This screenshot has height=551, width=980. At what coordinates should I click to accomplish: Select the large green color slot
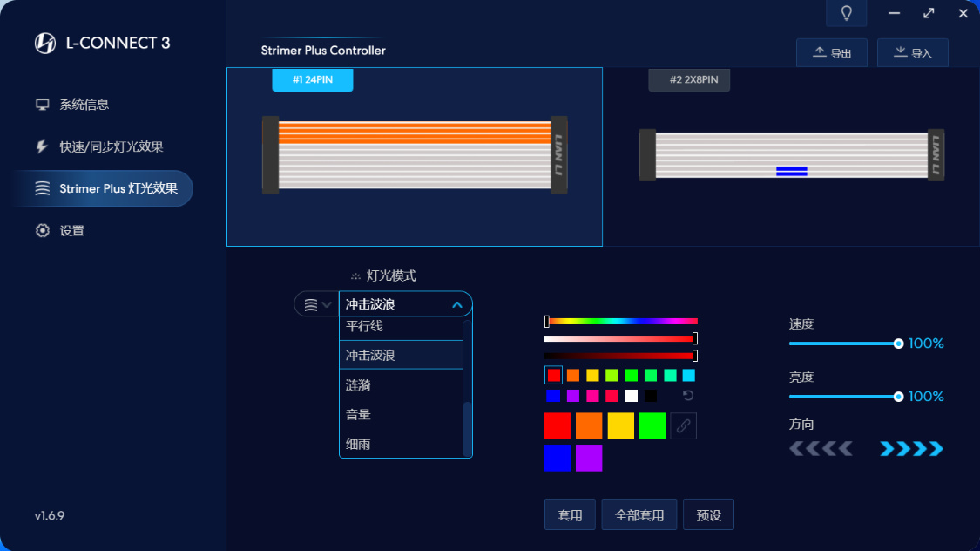[652, 426]
